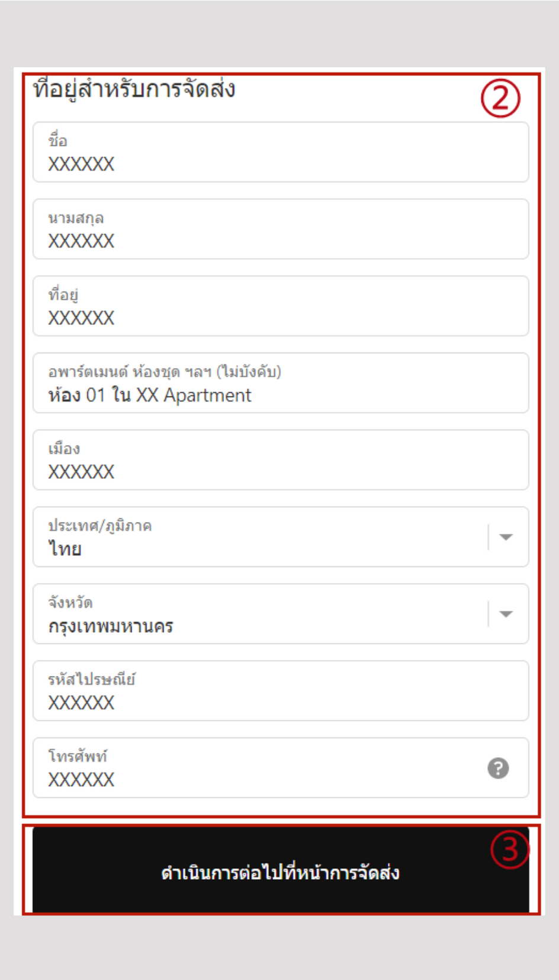Viewport: 559px width, 980px height.
Task: Click the circled number 3 annotation
Action: click(x=510, y=849)
